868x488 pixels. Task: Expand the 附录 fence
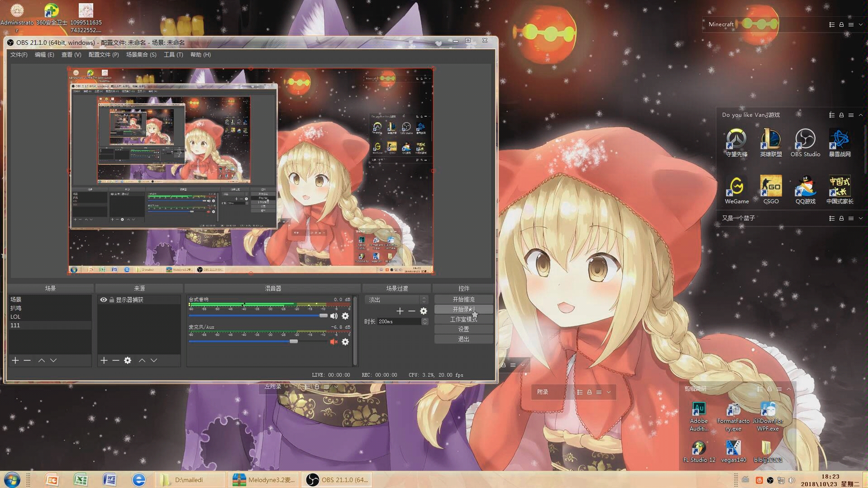(609, 392)
